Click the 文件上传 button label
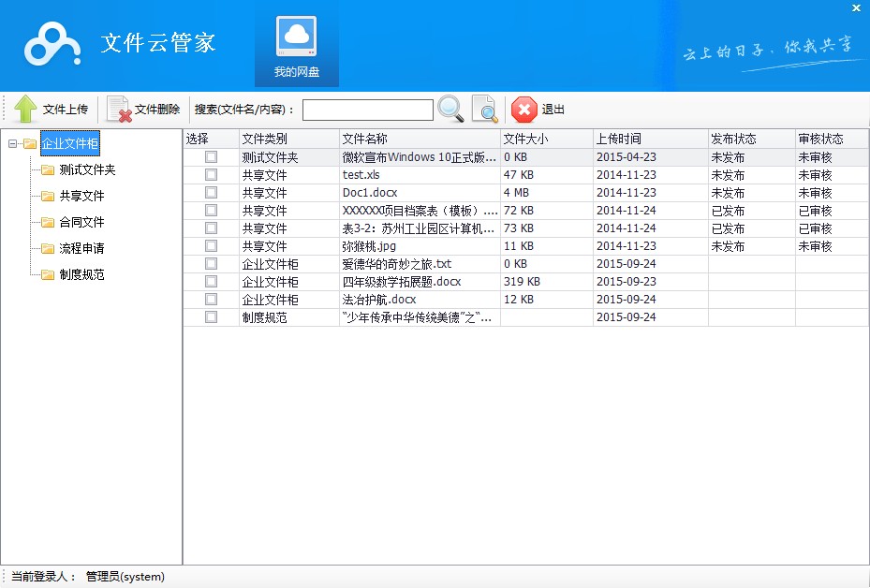 coord(66,110)
